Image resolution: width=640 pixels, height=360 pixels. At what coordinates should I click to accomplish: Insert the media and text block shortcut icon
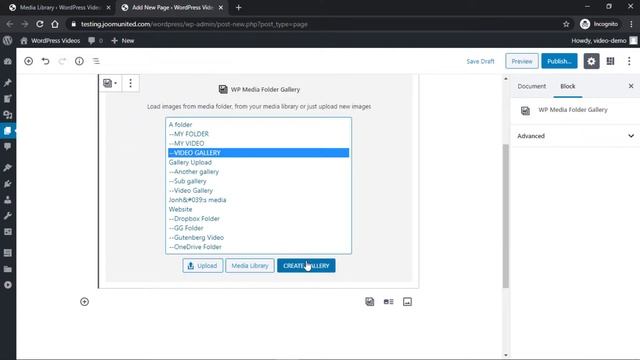389,302
